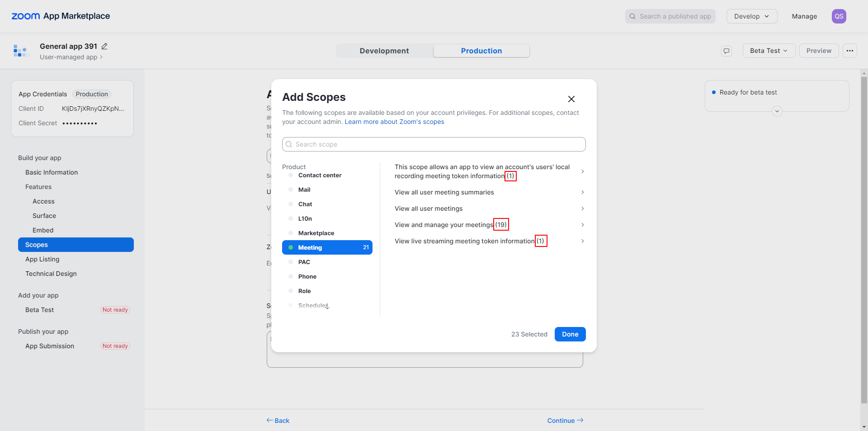Click the app icon thumbnail next to General app 391

point(21,51)
